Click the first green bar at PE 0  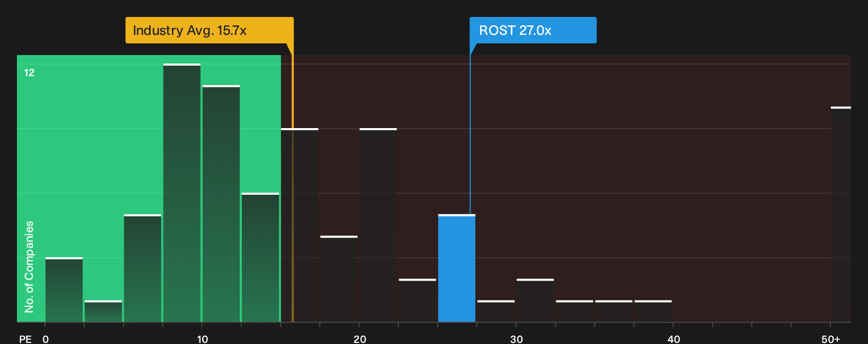click(x=64, y=289)
